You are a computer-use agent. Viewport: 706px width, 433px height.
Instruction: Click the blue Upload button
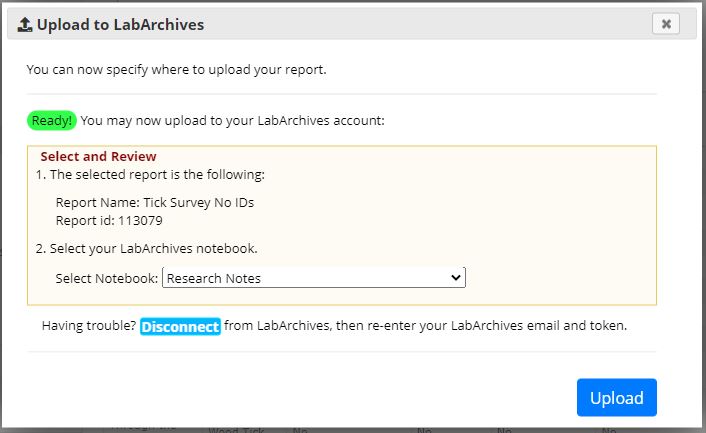(616, 398)
